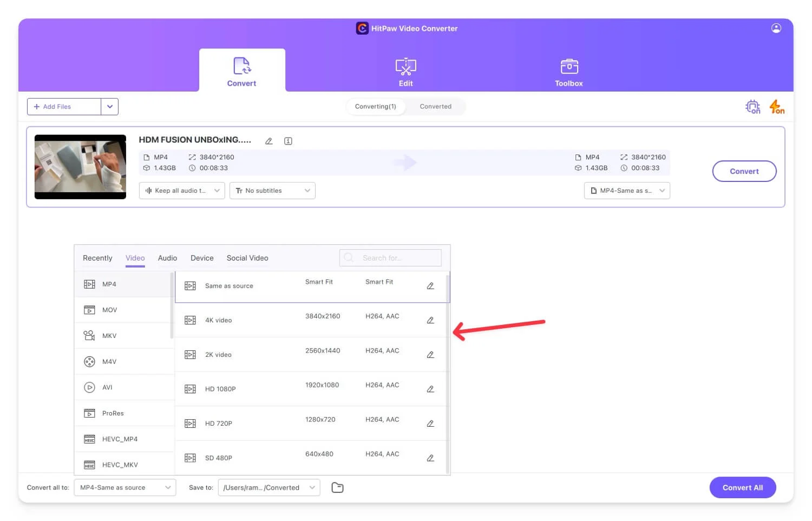Click the HDM FUSION UNBOxING file title

coord(195,140)
